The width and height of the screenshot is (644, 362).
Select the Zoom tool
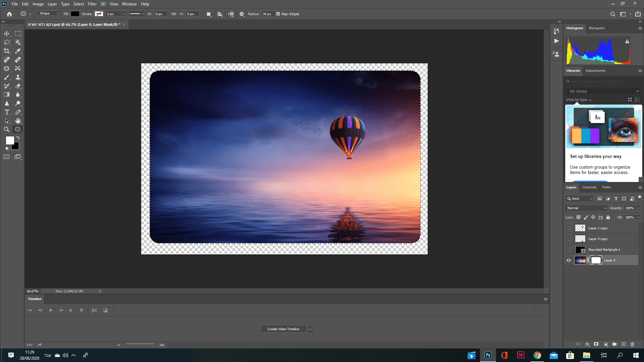(x=7, y=129)
